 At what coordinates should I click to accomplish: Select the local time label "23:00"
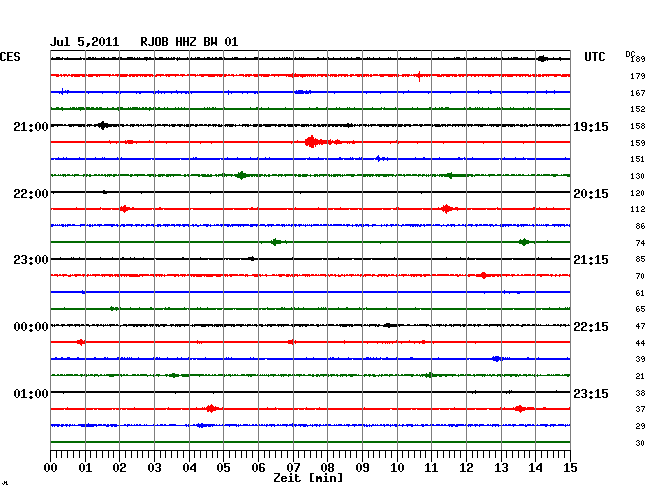click(31, 260)
